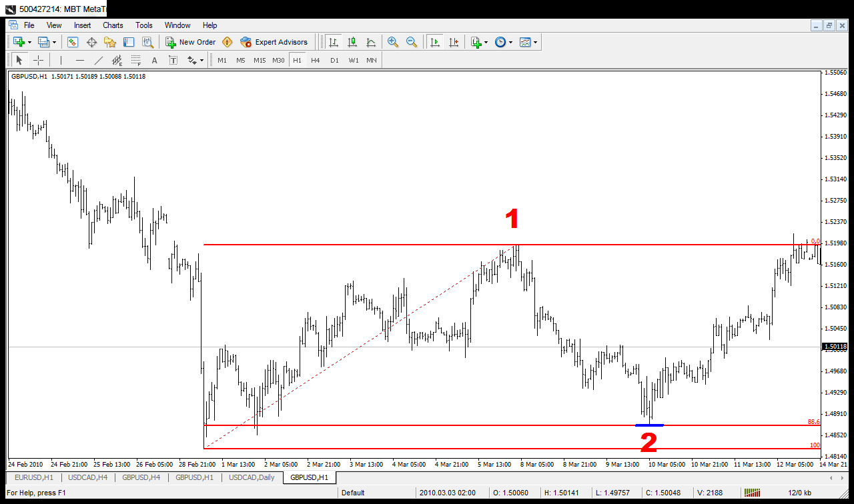Select the Crosshair tool
This screenshot has height=504, width=854.
[x=39, y=60]
